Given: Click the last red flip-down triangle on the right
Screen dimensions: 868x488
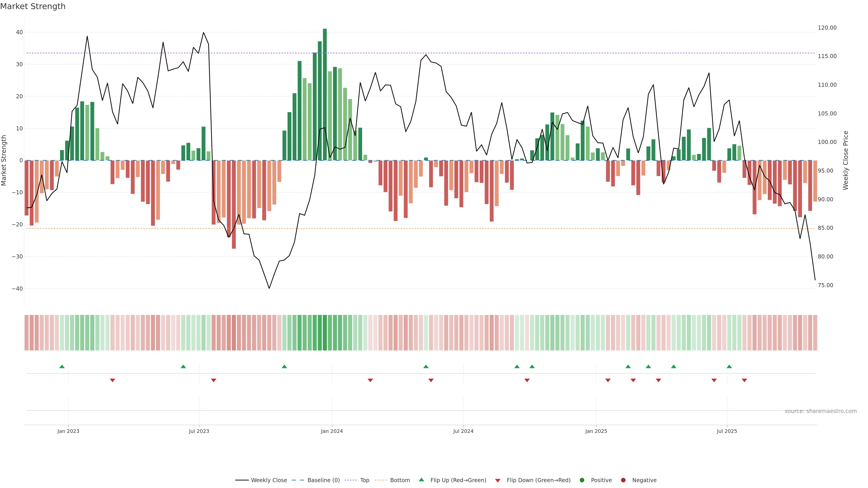Looking at the screenshot, I should tap(744, 380).
